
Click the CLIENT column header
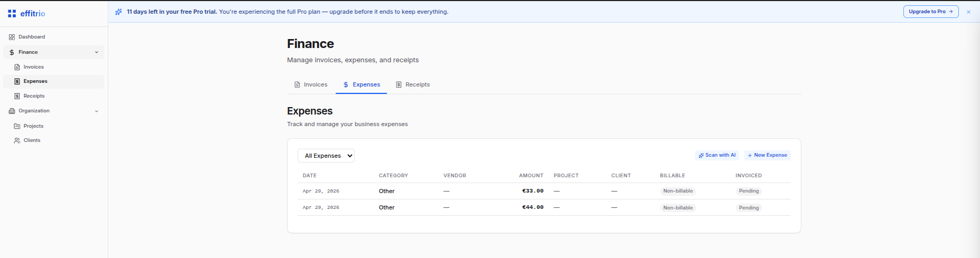621,176
